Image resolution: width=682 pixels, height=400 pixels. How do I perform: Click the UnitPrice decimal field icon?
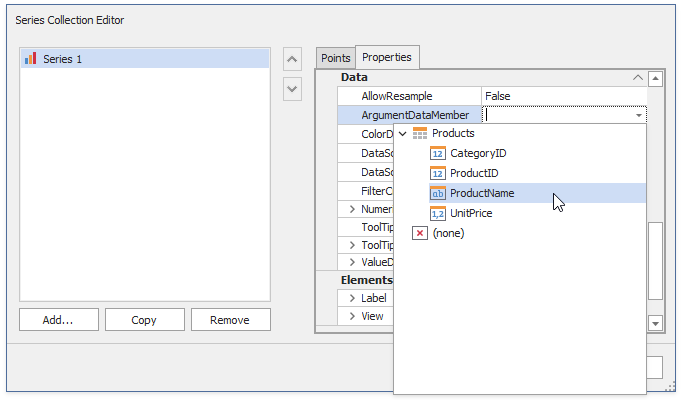438,213
